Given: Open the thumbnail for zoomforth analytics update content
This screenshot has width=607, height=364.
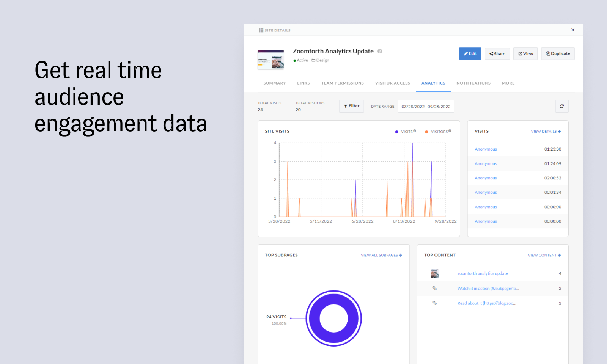Looking at the screenshot, I should [435, 273].
